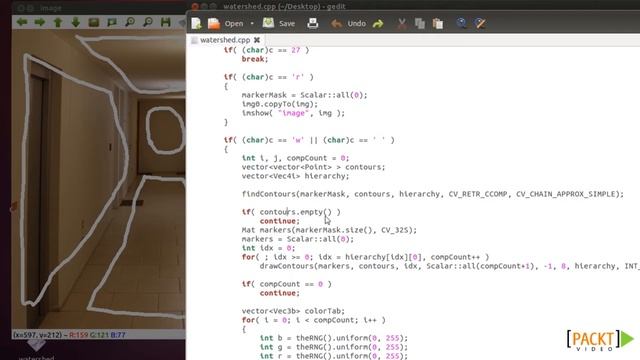Screen dimensions: 640x360
Task: Click 'markers = Scalar::all(0);' line
Action: (x=298, y=239)
